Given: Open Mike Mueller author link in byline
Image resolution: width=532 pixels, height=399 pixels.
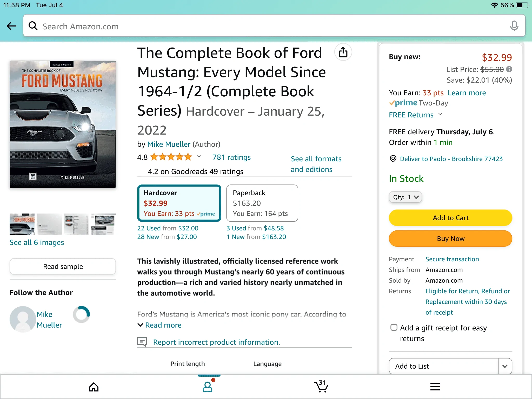Looking at the screenshot, I should tap(169, 144).
